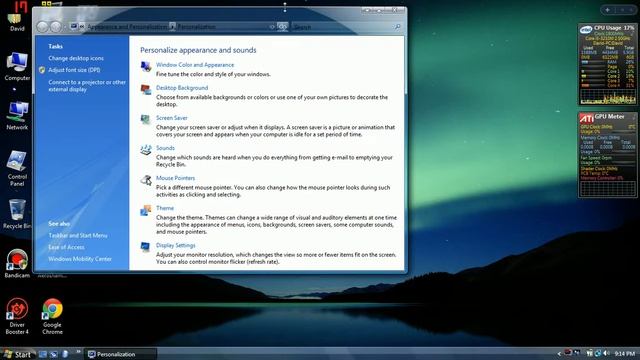The width and height of the screenshot is (640, 360).
Task: Click Appearance and Personalization in address bar
Action: [127, 27]
